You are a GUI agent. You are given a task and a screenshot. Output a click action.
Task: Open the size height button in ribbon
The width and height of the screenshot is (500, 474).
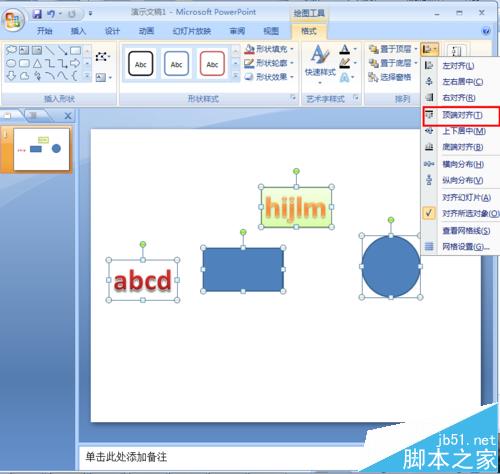(x=456, y=51)
